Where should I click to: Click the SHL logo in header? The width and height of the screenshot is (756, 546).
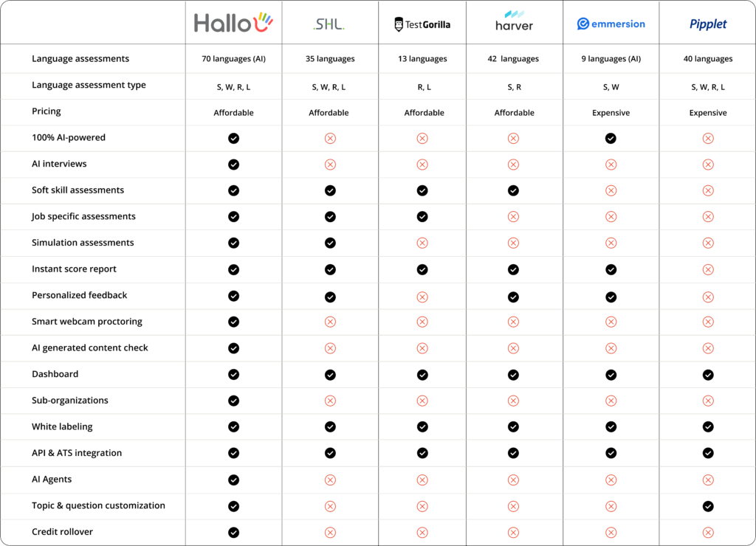coord(329,24)
